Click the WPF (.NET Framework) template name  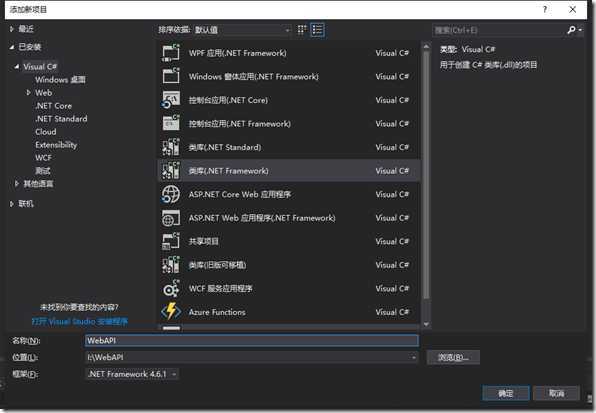(x=238, y=53)
